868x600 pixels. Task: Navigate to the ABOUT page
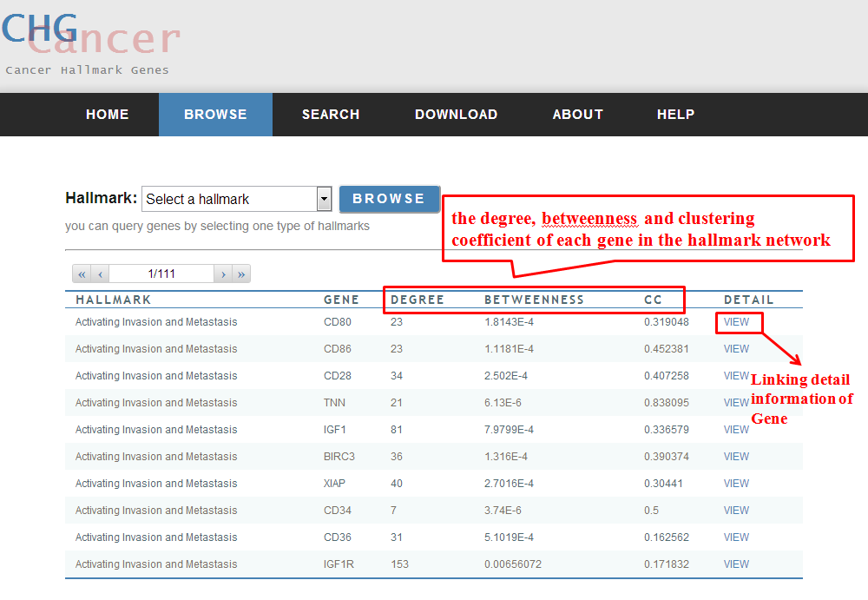tap(577, 115)
